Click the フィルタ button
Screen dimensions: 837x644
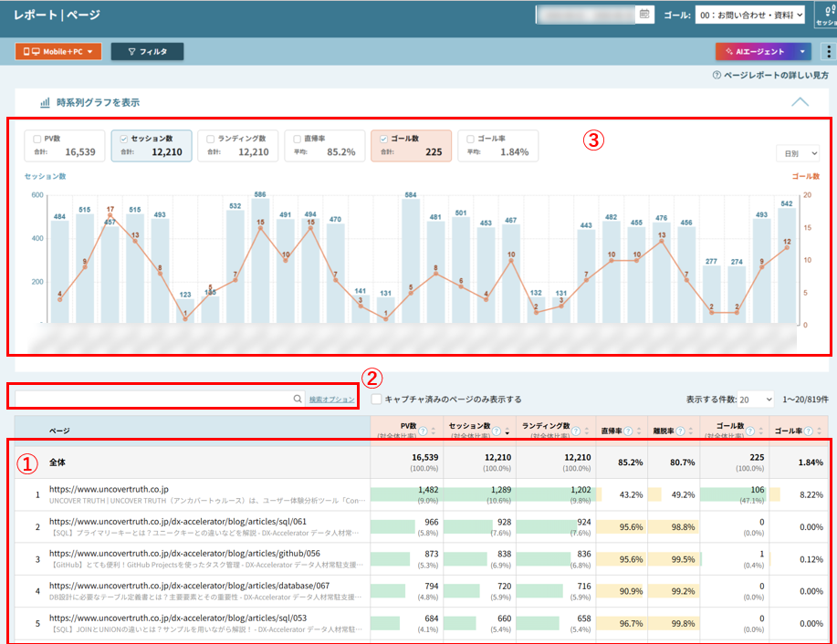[x=147, y=51]
